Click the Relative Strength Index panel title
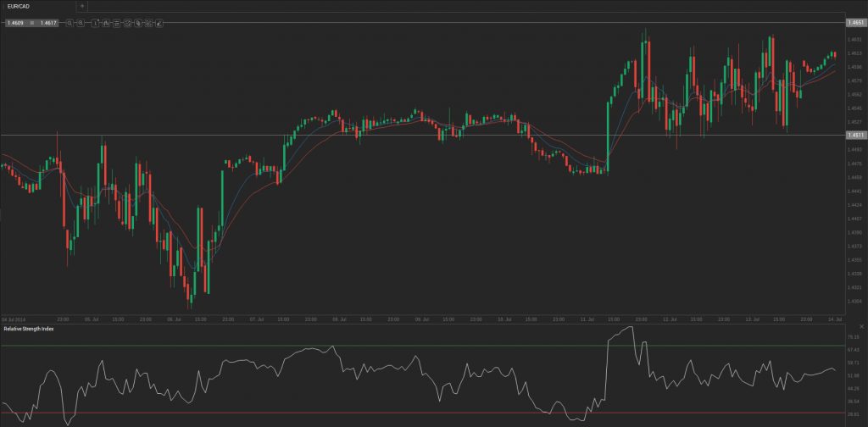868x427 pixels. (28, 328)
